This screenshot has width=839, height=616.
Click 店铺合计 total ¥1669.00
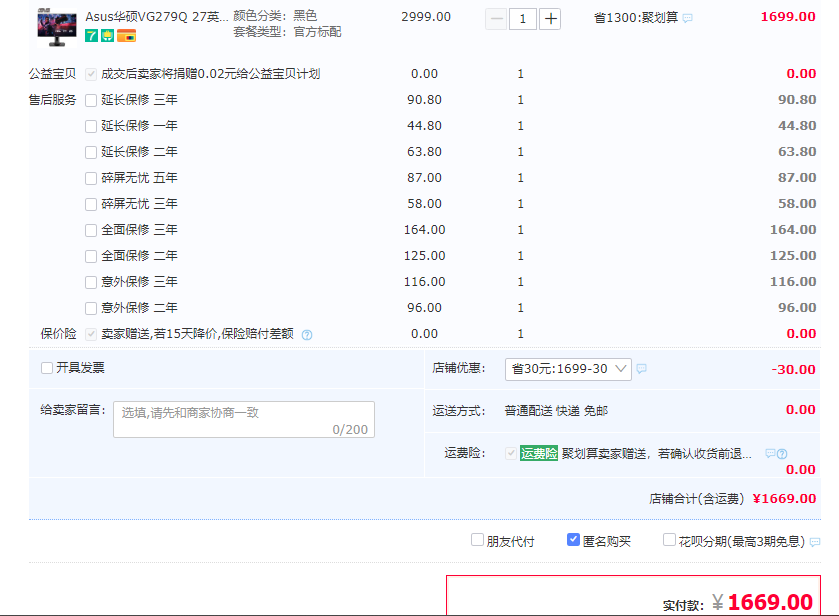click(784, 499)
